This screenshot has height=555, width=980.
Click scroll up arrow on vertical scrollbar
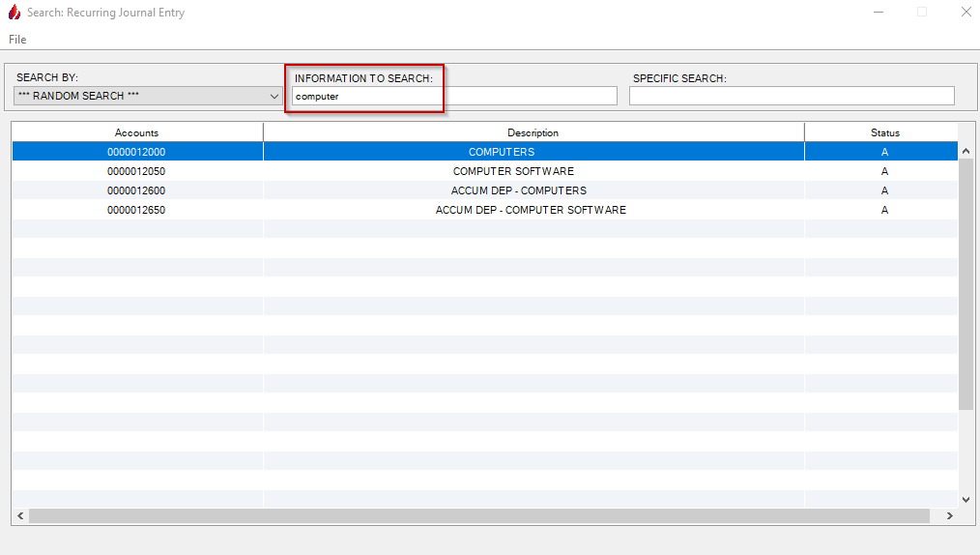(966, 152)
